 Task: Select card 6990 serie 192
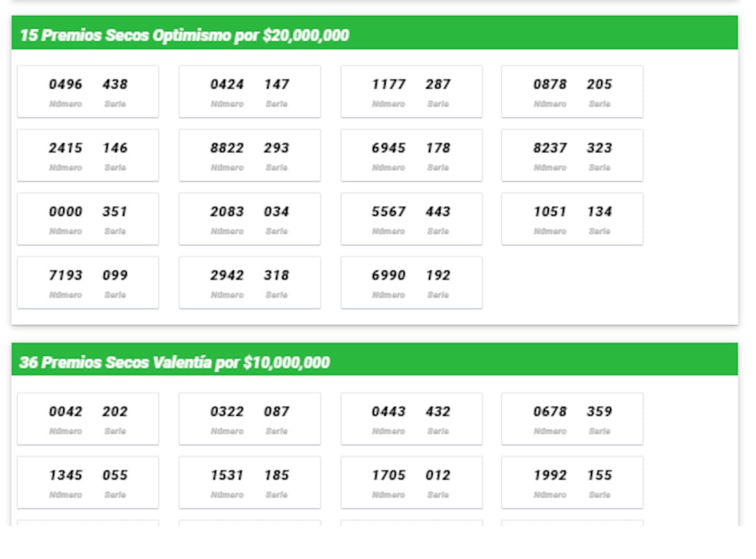coord(411,283)
